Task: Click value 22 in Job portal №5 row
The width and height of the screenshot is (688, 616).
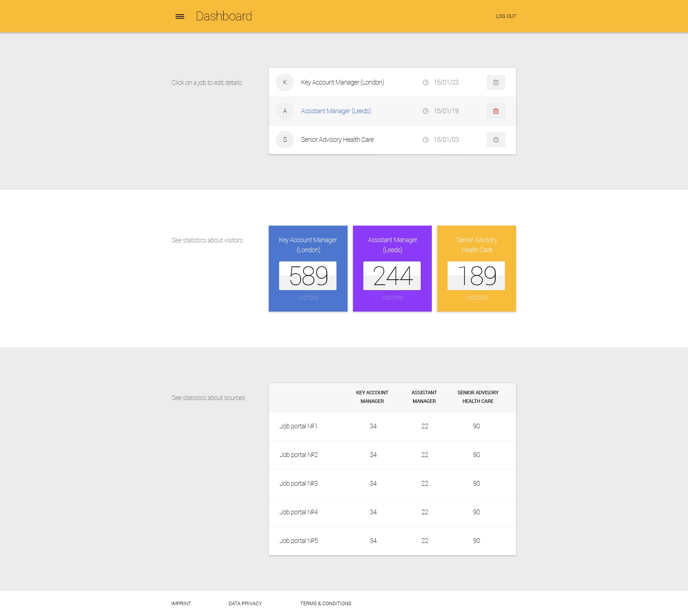Action: pyautogui.click(x=425, y=541)
